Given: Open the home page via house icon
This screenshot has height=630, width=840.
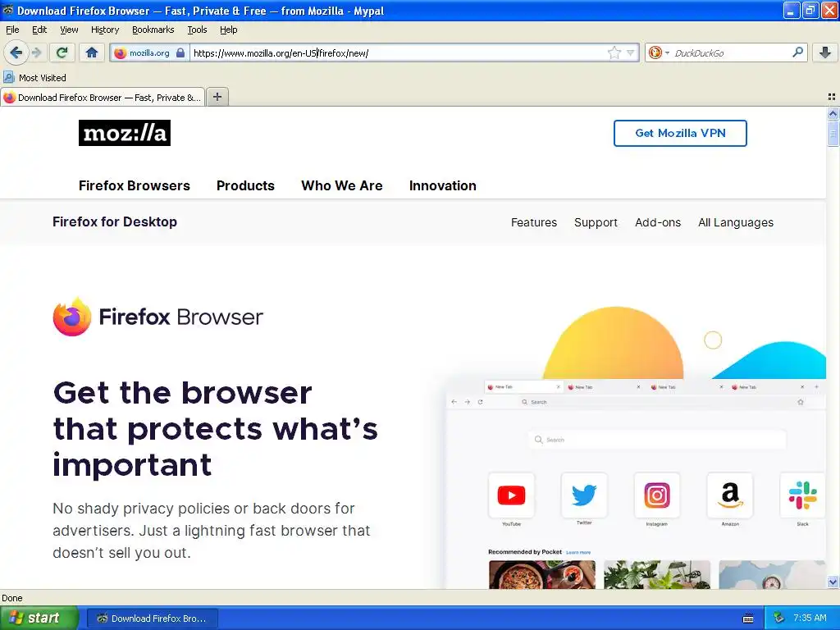Looking at the screenshot, I should point(92,52).
